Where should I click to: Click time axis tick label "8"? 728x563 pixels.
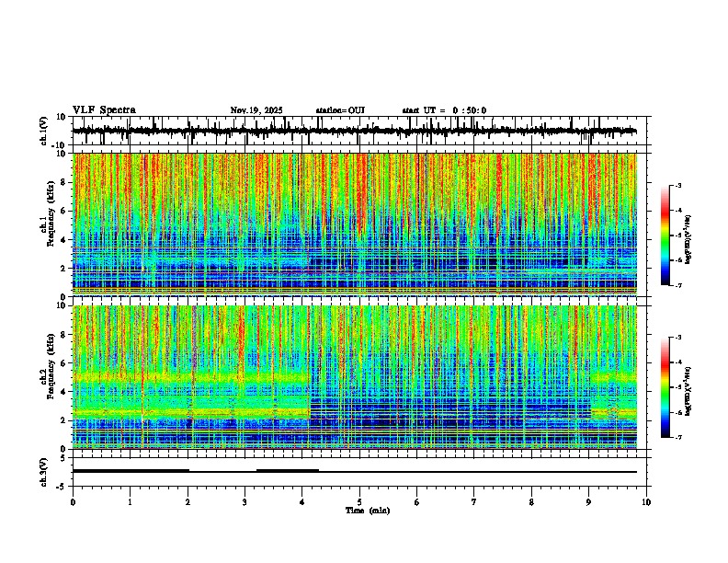pyautogui.click(x=531, y=502)
